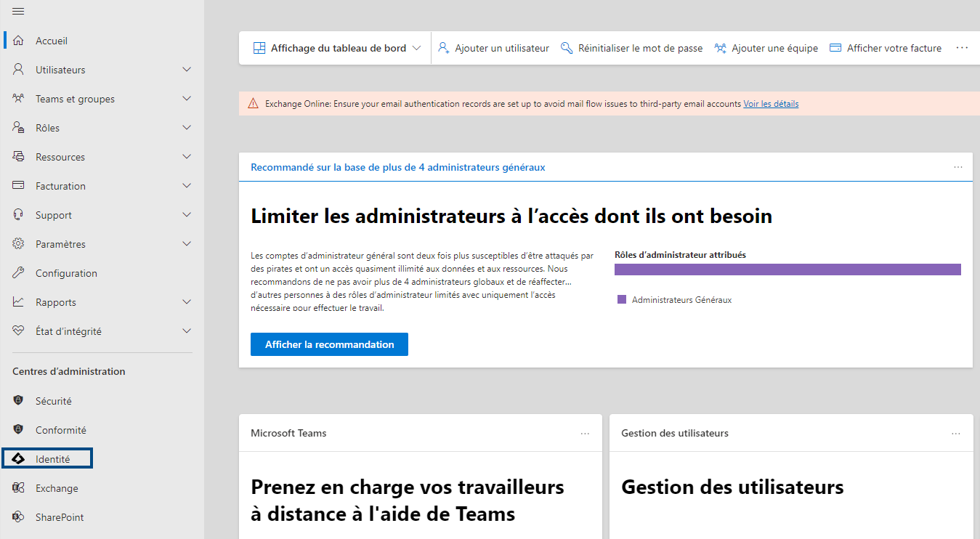Click Afficher la recommandation button
Screen dimensions: 980x539
329,344
